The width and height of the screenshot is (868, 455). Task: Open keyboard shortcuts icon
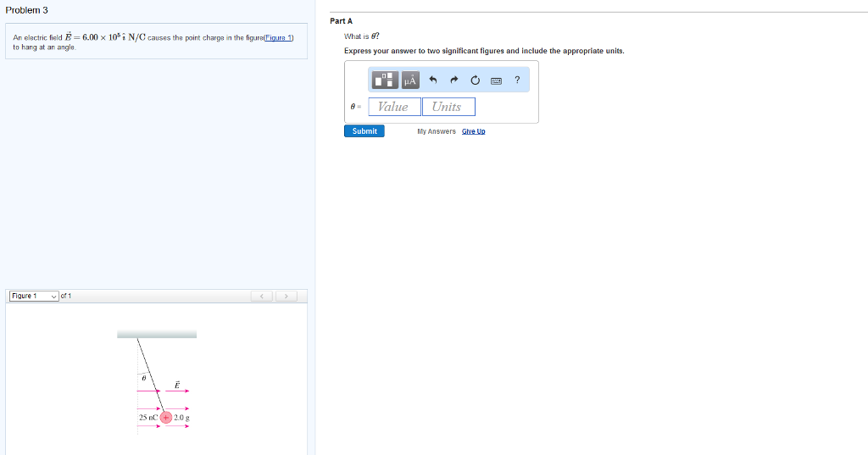[x=496, y=80]
